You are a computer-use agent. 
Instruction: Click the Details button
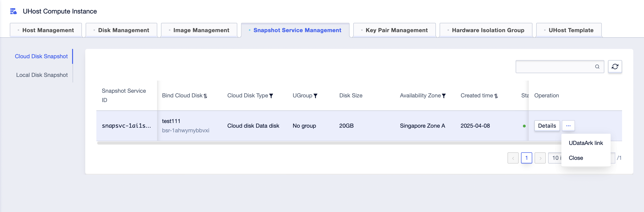547,126
